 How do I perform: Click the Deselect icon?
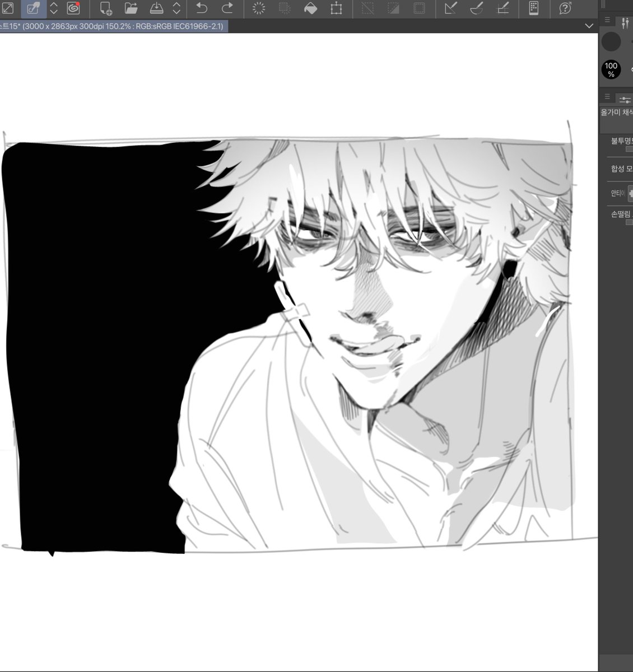pyautogui.click(x=367, y=8)
